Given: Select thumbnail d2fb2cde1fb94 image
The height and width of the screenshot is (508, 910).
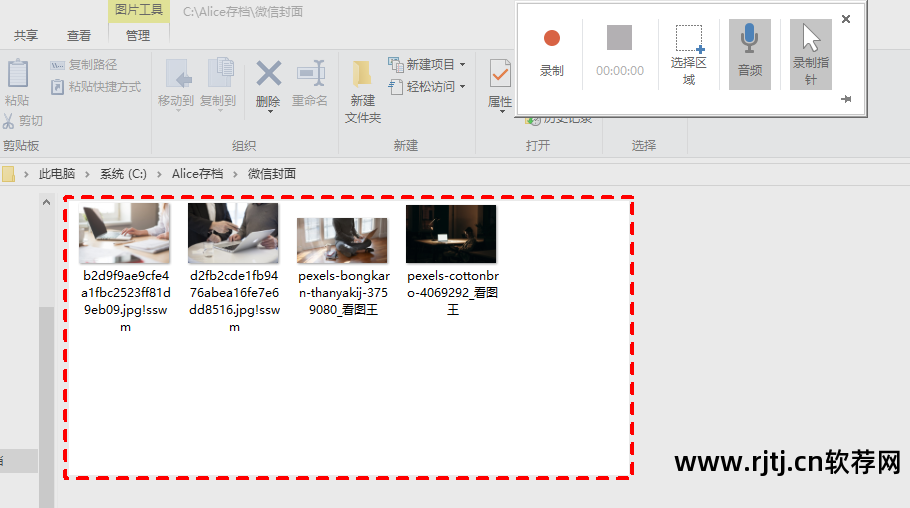Looking at the screenshot, I should (x=233, y=233).
